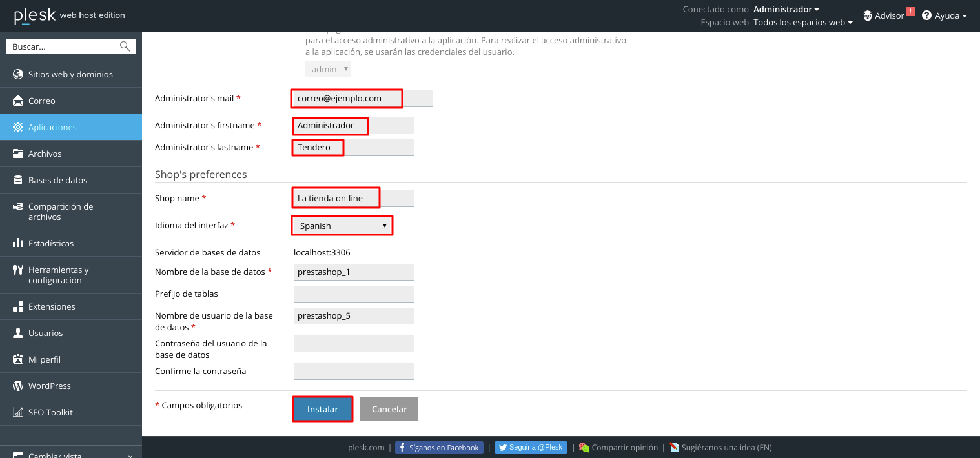Click the Shop name input field
Screen dimensions: 980x458
coord(353,198)
